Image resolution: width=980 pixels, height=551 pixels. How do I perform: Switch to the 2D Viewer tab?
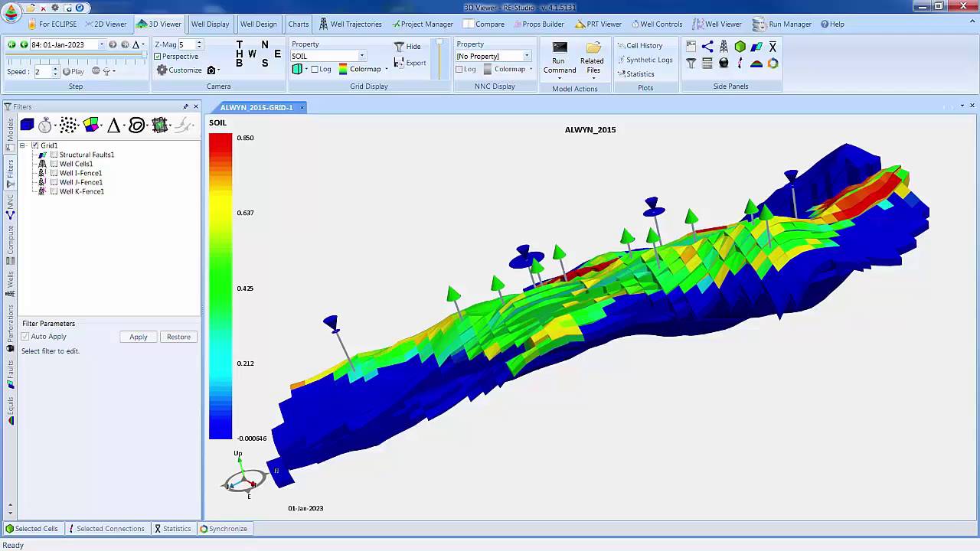pos(106,24)
